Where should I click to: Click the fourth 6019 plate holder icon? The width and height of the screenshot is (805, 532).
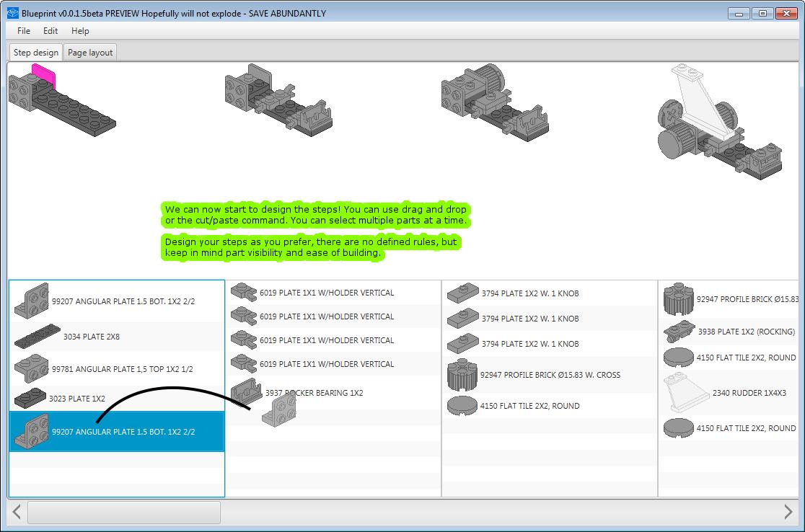coord(244,364)
